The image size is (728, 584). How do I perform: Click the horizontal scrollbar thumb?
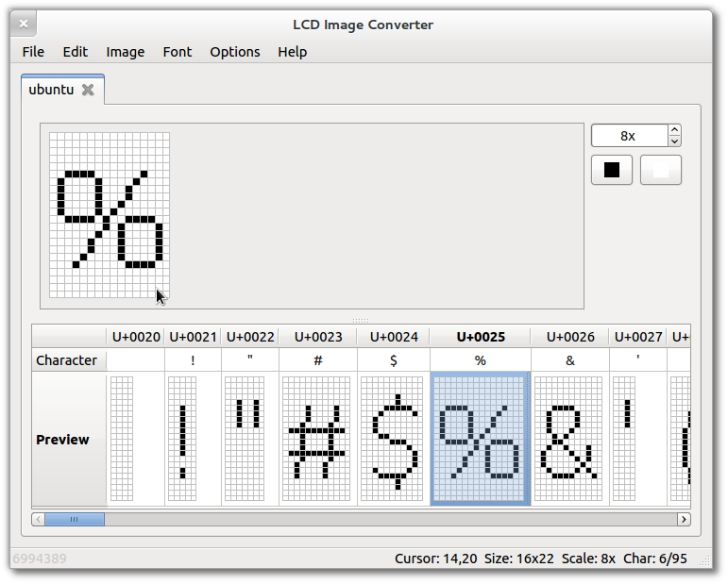coord(75,519)
